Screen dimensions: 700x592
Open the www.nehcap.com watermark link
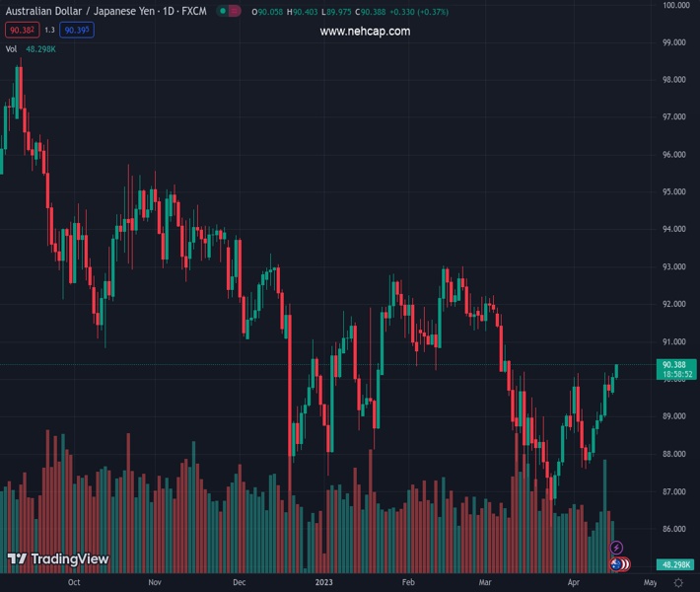(x=365, y=32)
